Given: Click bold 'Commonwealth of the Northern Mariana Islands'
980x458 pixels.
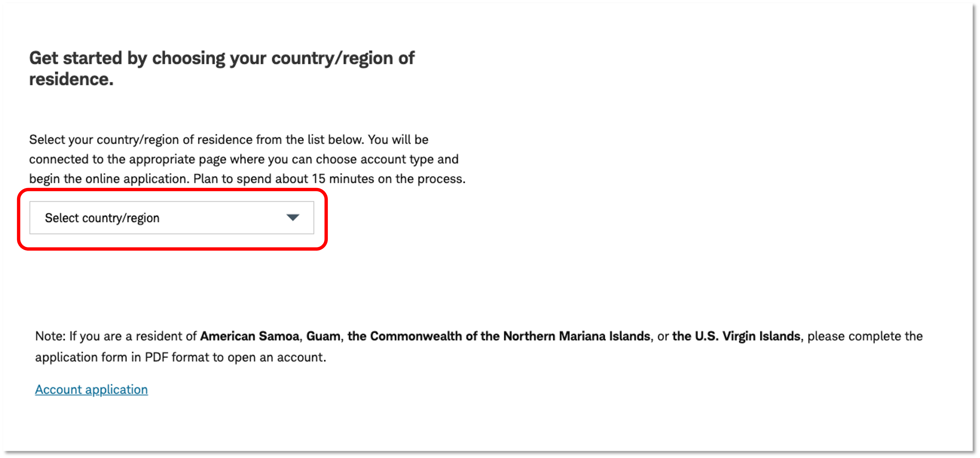Looking at the screenshot, I should tap(510, 336).
